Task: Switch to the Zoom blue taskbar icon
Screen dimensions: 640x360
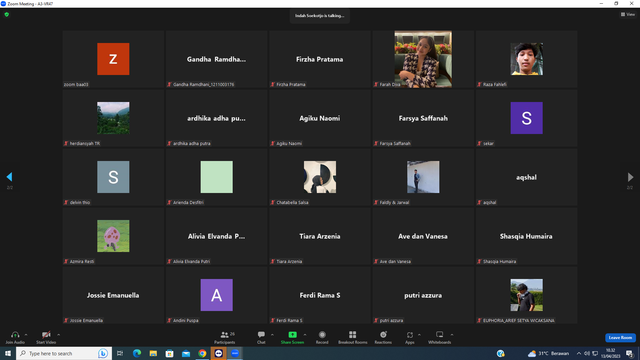Action: coord(235,353)
